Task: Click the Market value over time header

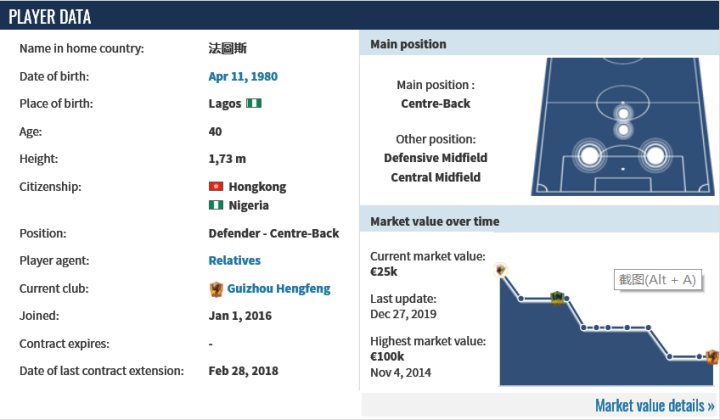Action: (434, 221)
